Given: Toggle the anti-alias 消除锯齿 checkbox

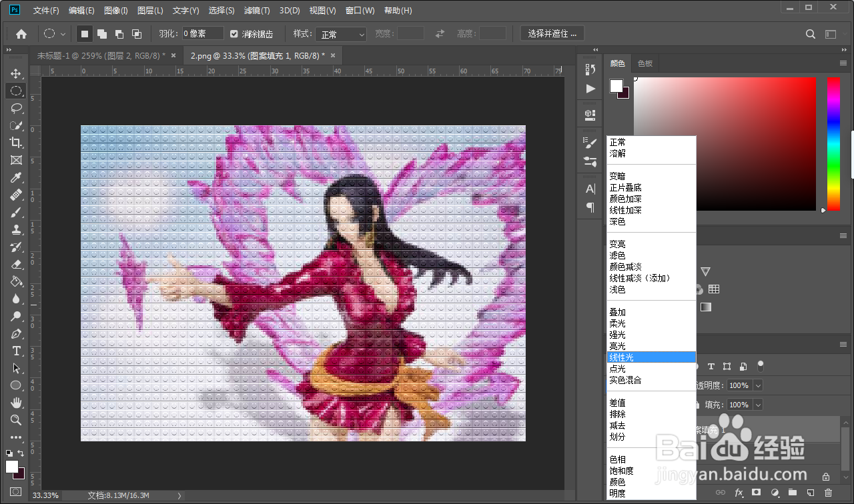Looking at the screenshot, I should pyautogui.click(x=234, y=34).
